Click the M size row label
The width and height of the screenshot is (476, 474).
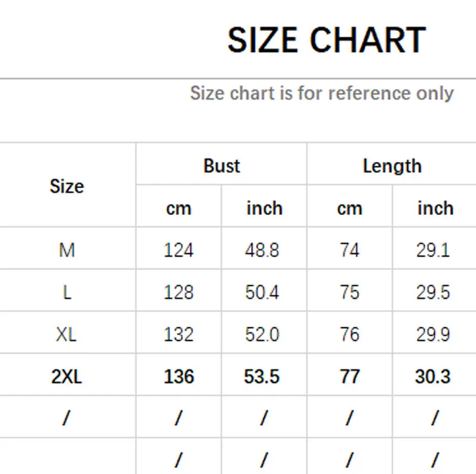pos(67,250)
